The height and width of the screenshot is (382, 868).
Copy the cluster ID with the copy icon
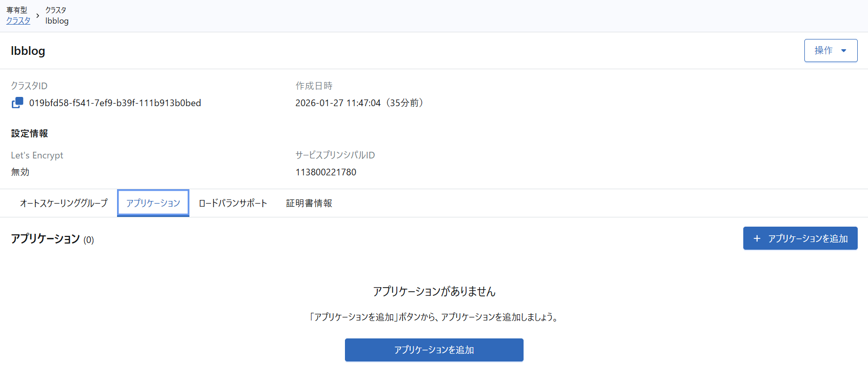pyautogui.click(x=17, y=103)
